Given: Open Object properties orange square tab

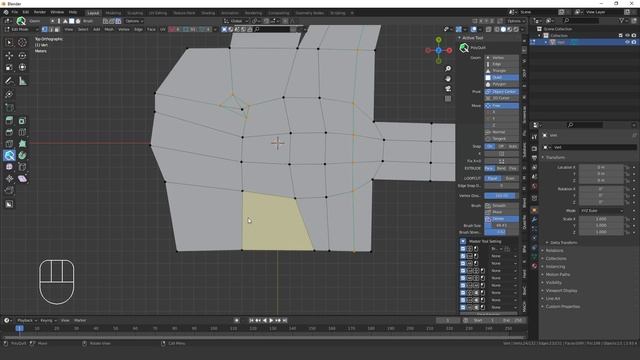Looking at the screenshot, I should 534,210.
